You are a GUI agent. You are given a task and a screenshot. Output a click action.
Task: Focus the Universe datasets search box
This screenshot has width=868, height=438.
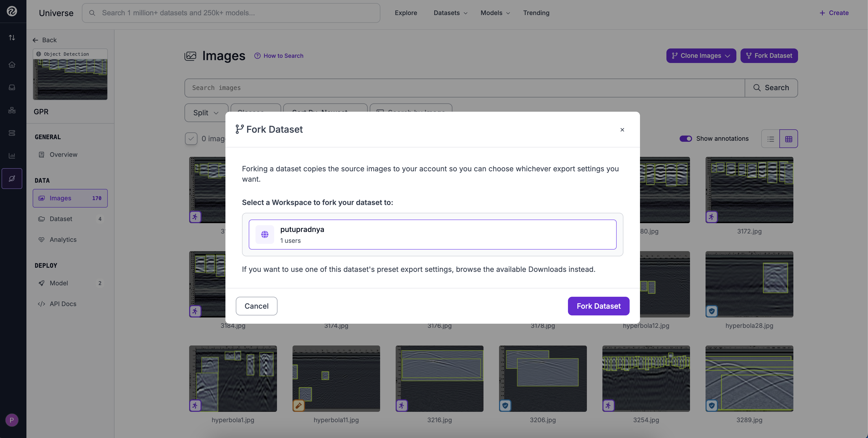pos(231,13)
